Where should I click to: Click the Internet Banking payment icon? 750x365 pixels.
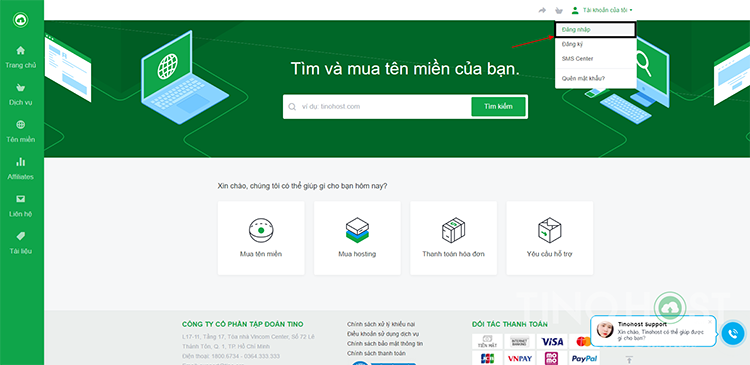[519, 342]
